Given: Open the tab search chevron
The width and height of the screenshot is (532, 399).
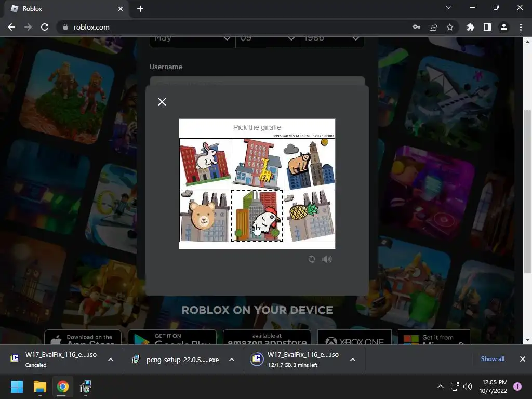Looking at the screenshot, I should pyautogui.click(x=448, y=7).
